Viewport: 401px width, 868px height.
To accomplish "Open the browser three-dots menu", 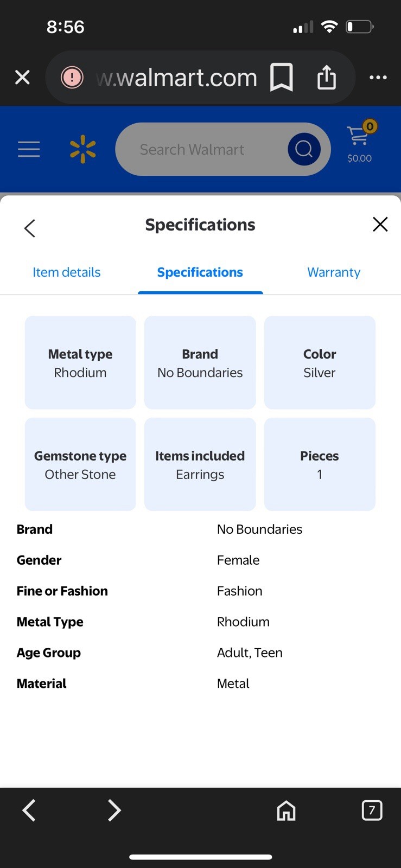I will [378, 78].
